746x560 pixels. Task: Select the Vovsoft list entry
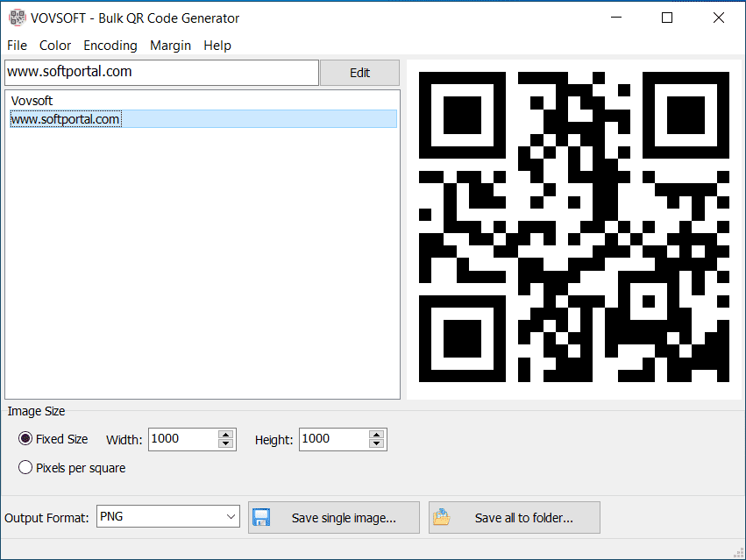[x=32, y=101]
